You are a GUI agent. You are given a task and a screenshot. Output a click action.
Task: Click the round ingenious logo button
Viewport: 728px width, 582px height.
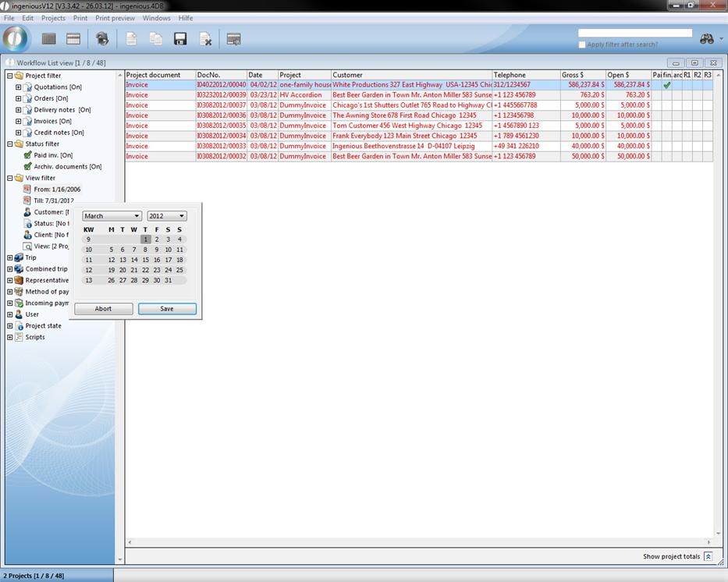click(x=16, y=38)
